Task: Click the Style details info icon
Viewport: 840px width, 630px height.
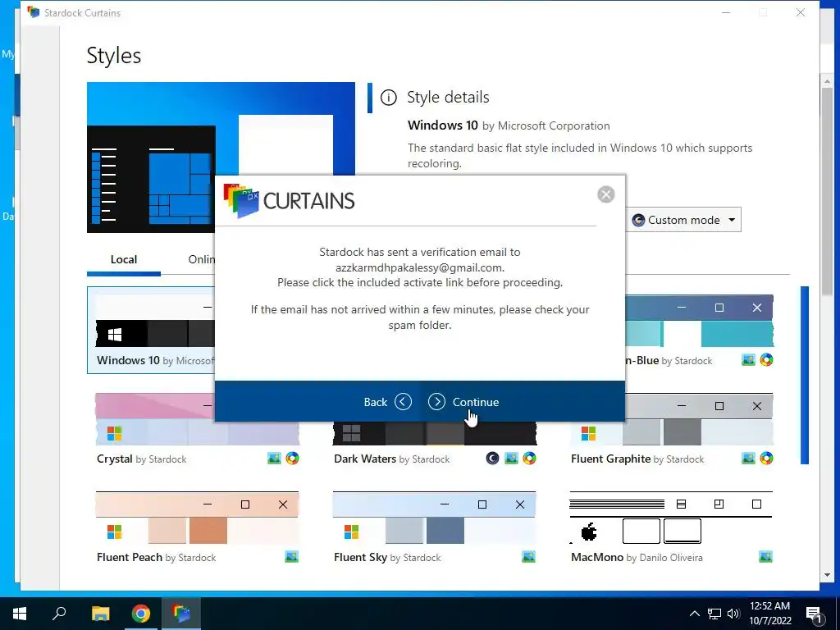Action: click(388, 98)
